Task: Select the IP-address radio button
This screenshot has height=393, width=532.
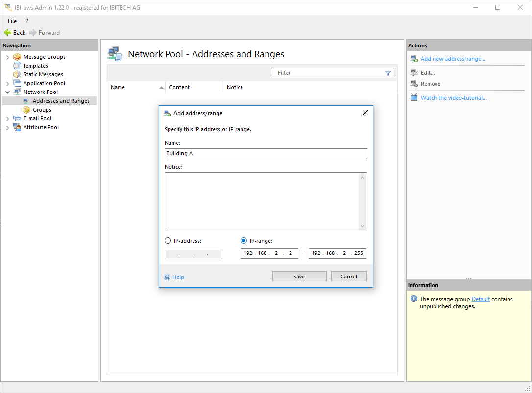Action: click(x=168, y=241)
